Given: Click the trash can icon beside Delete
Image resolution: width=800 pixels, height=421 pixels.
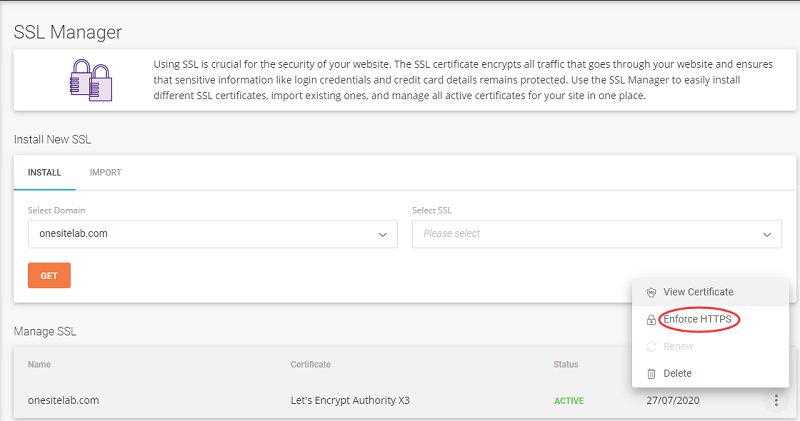Looking at the screenshot, I should 651,374.
